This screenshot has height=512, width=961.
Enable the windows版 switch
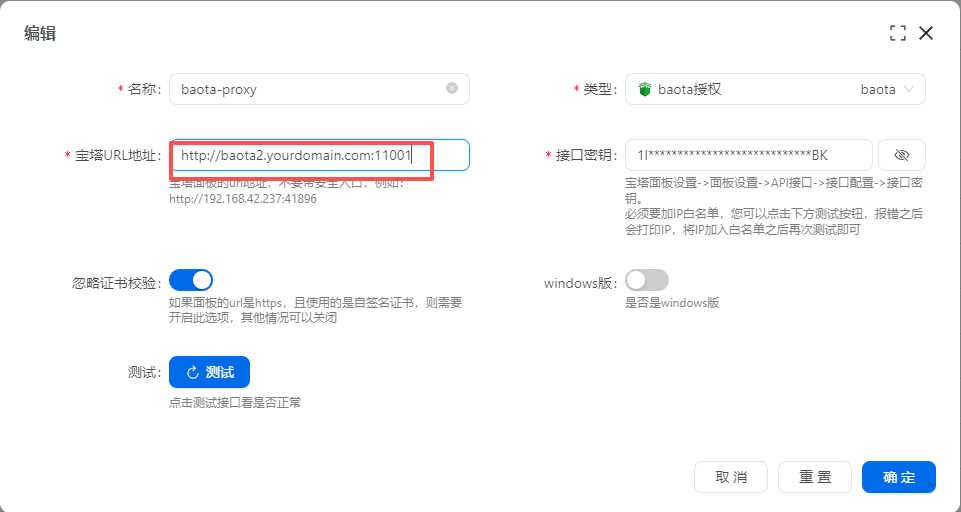(646, 280)
